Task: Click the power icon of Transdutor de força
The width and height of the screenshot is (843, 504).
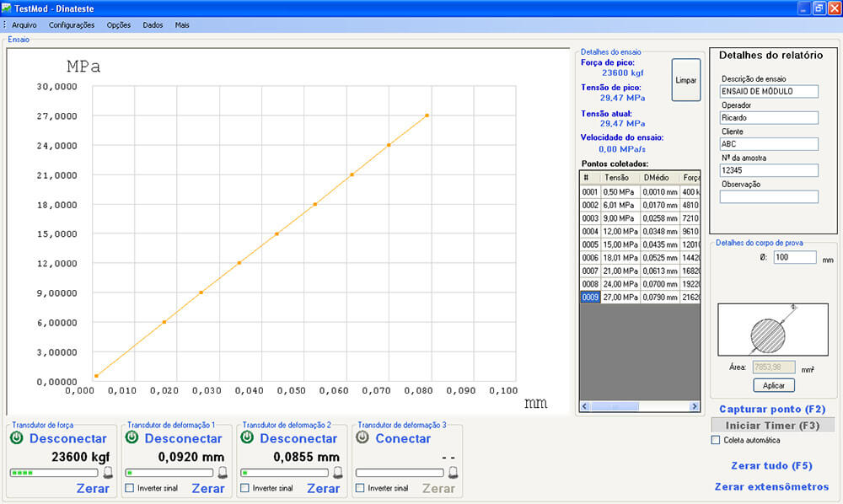Action: coord(17,437)
